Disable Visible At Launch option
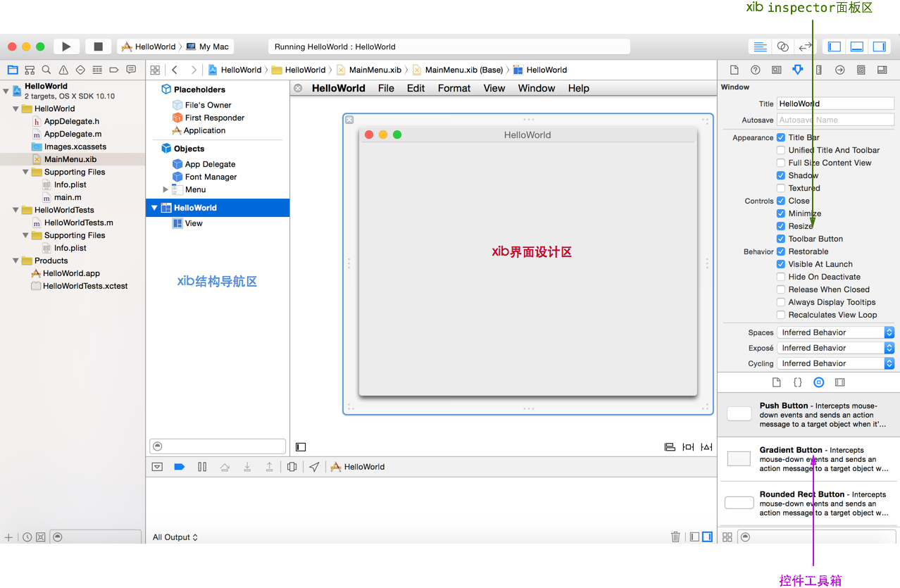The image size is (900, 588). tap(781, 264)
